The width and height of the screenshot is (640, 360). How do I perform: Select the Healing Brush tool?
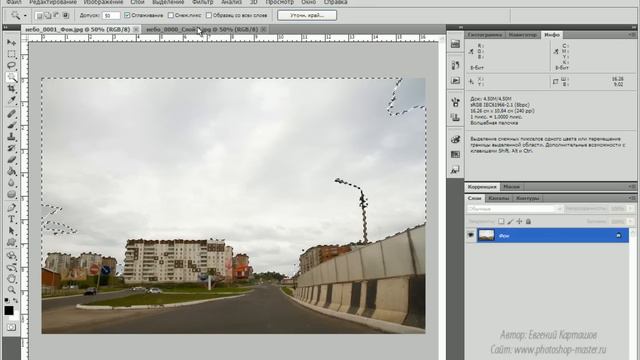11,114
